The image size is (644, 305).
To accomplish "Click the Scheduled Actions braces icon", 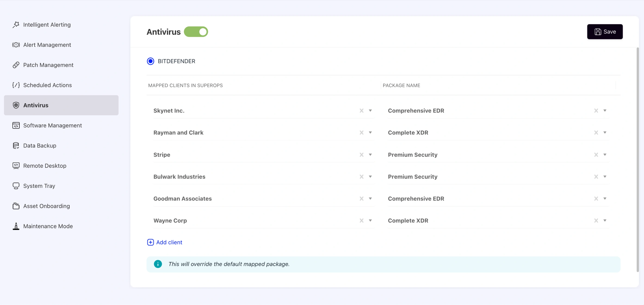I will tap(16, 85).
